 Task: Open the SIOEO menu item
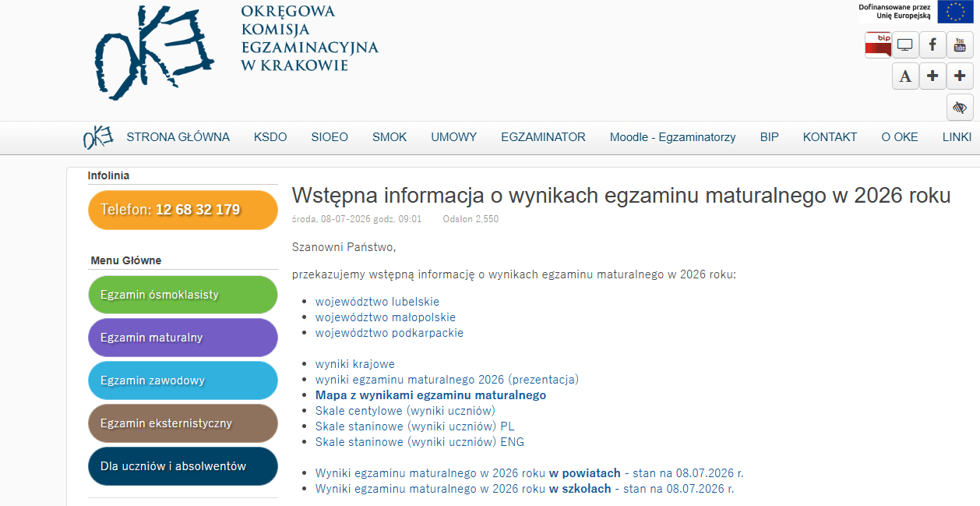click(x=330, y=137)
